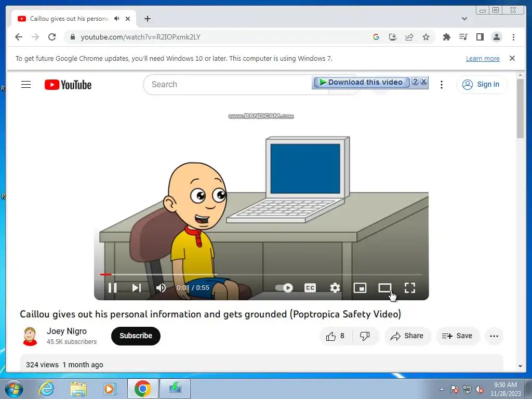Subscribe to Joey Nigro channel
Image resolution: width=532 pixels, height=399 pixels.
[x=136, y=336]
